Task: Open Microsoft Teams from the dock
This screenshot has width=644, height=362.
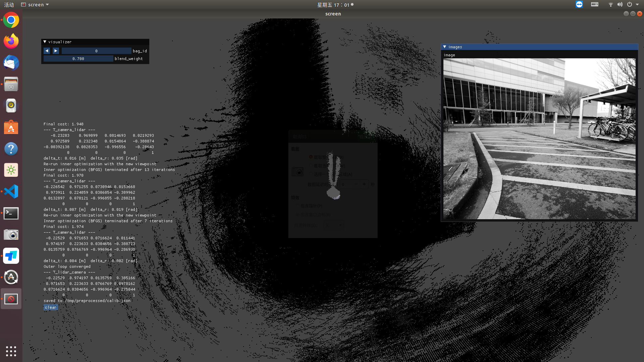Action: pyautogui.click(x=11, y=256)
